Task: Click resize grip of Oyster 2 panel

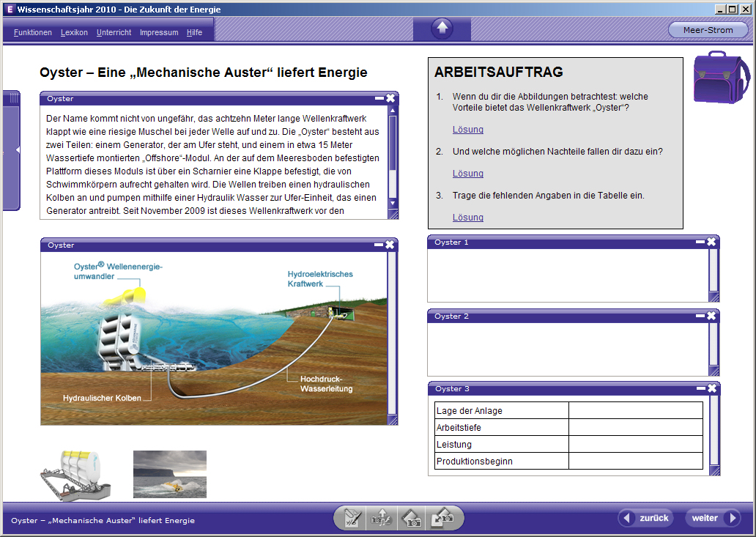Action: (x=714, y=371)
